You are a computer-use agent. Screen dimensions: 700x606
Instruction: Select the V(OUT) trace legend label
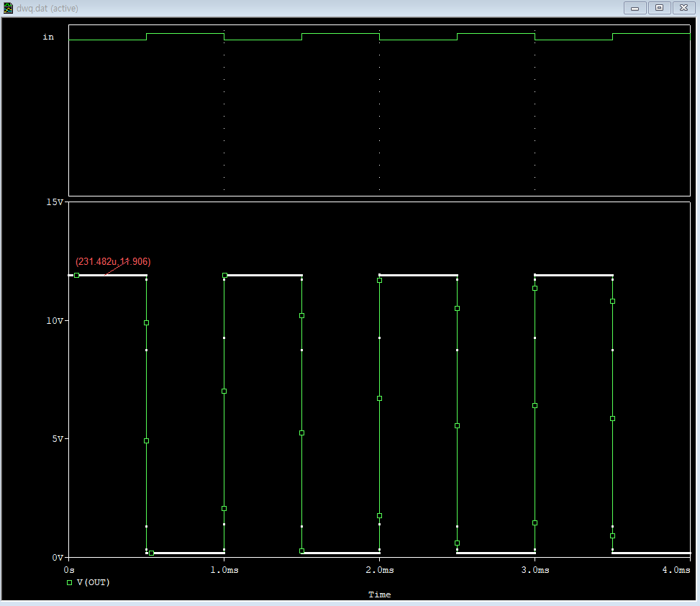coord(94,582)
